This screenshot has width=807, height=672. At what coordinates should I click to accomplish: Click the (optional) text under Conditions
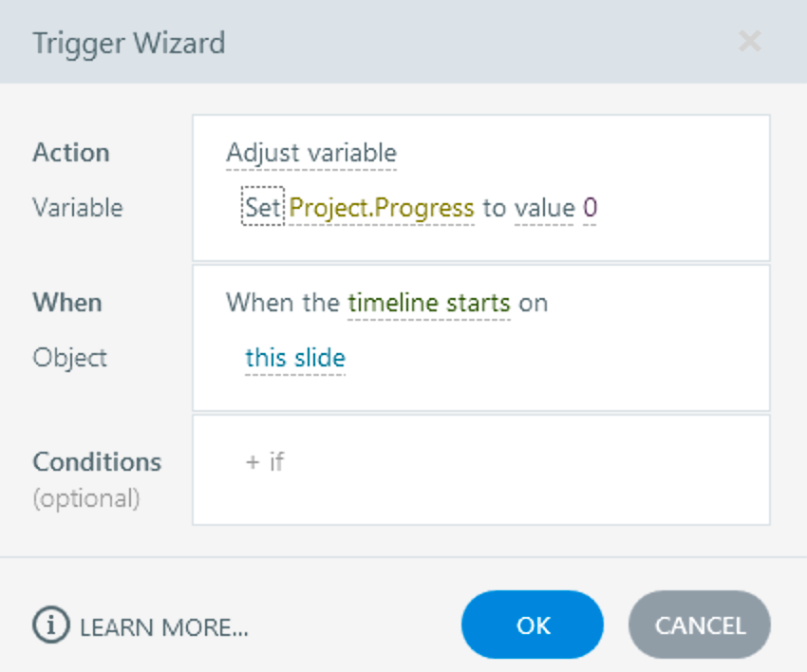(86, 498)
